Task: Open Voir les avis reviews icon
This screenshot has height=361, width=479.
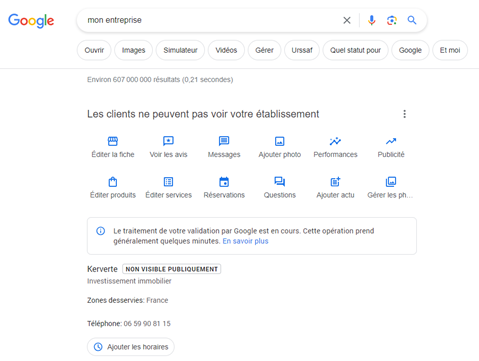Action: [x=168, y=141]
